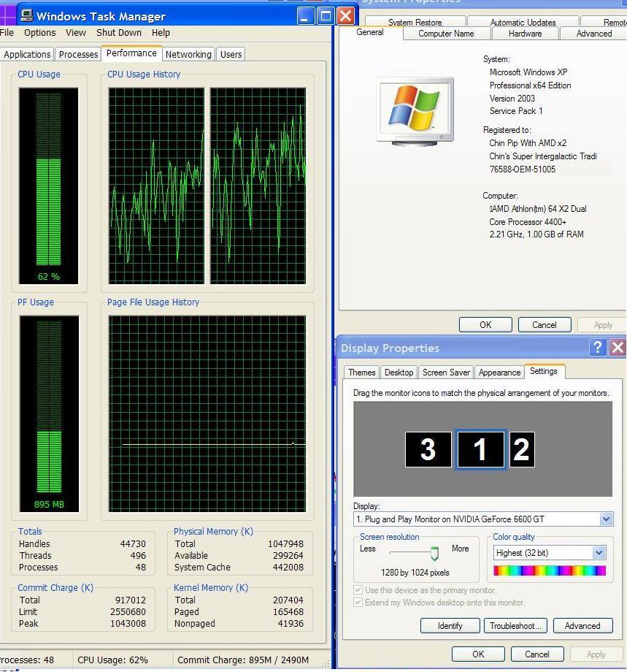Image resolution: width=627 pixels, height=672 pixels.
Task: Open the Computer Name tab
Action: 446,34
